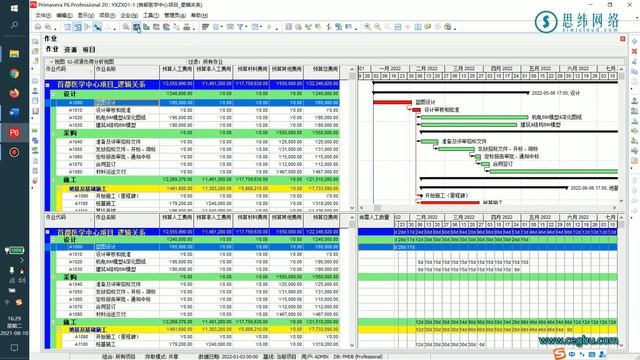
Task: Collapse the 首都医学中心项目 root node in top table
Action: click(48, 85)
